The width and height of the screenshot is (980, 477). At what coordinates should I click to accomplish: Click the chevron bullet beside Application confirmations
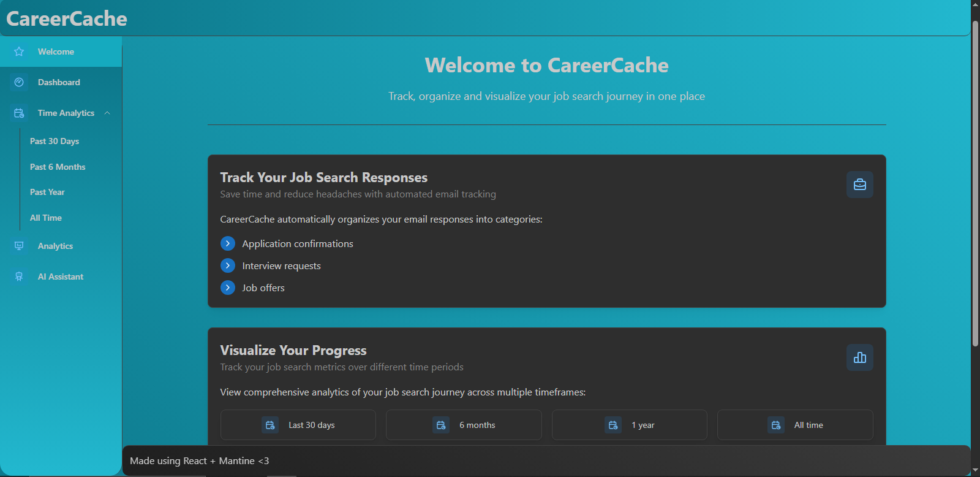[228, 243]
